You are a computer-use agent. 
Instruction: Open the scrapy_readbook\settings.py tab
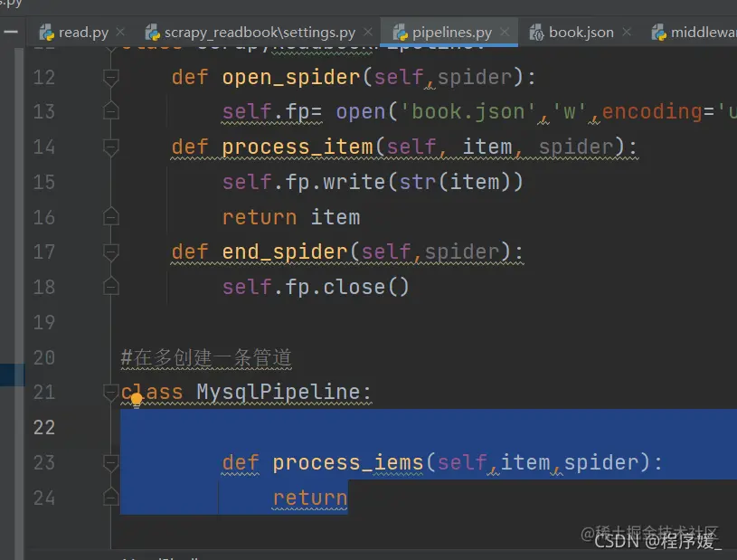pyautogui.click(x=260, y=33)
